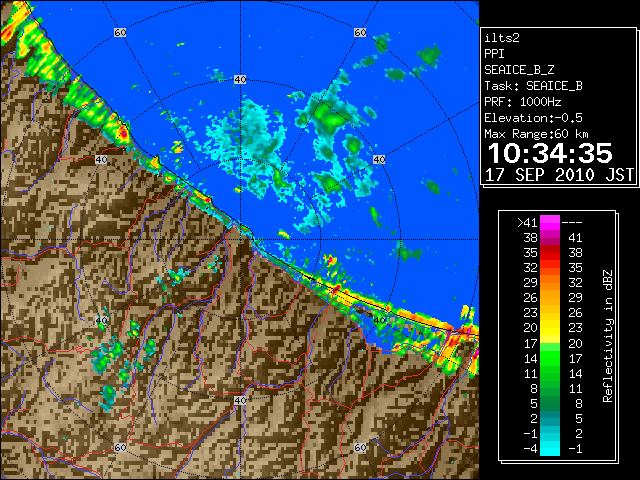Screen dimensions: 640x480
Task: Pick the magenta >41 dBZ swatch
Action: click(550, 222)
